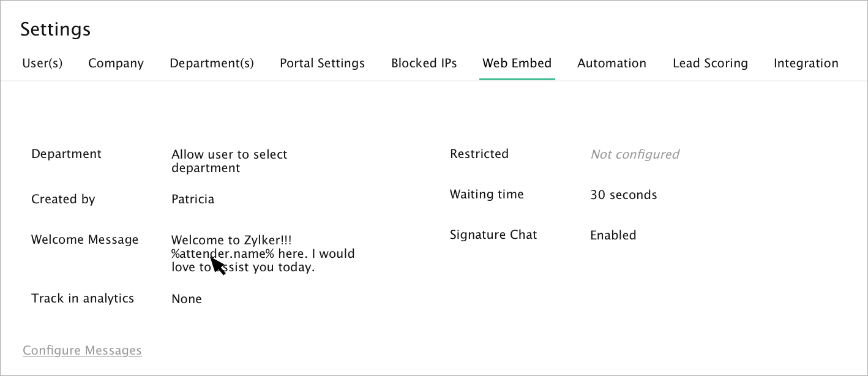Click the Track in analytics value None
This screenshot has height=376, width=868.
186,299
